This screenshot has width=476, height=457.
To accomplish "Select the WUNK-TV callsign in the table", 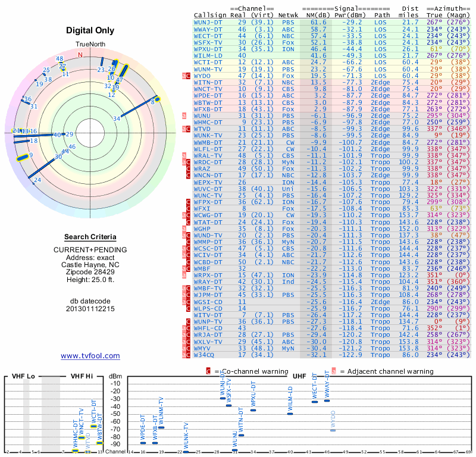I will click(x=208, y=136).
